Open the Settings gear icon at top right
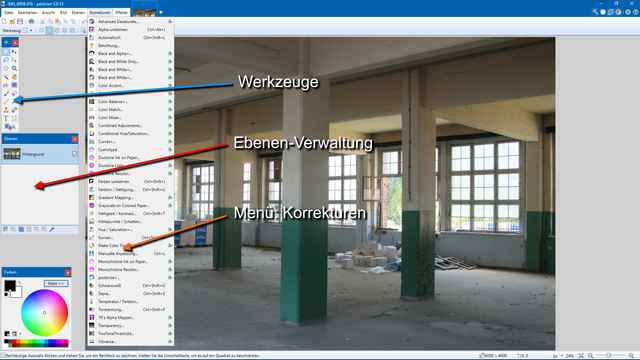This screenshot has width=640, height=360. coord(628,12)
